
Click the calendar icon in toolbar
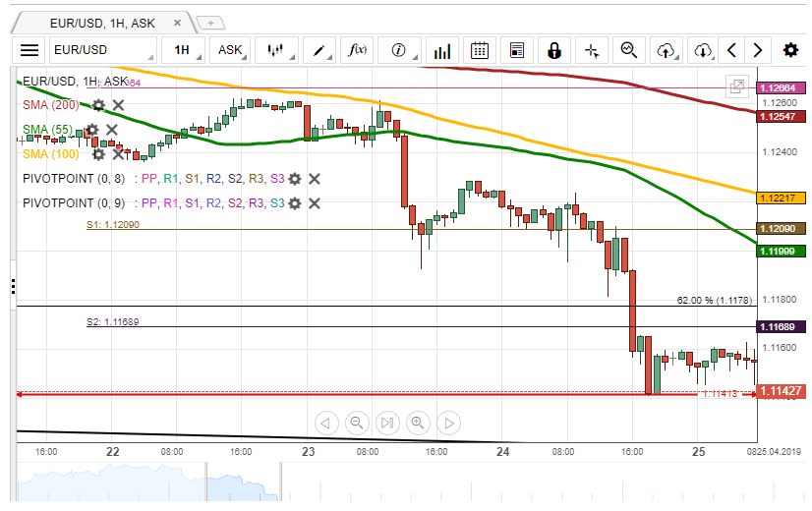point(480,50)
